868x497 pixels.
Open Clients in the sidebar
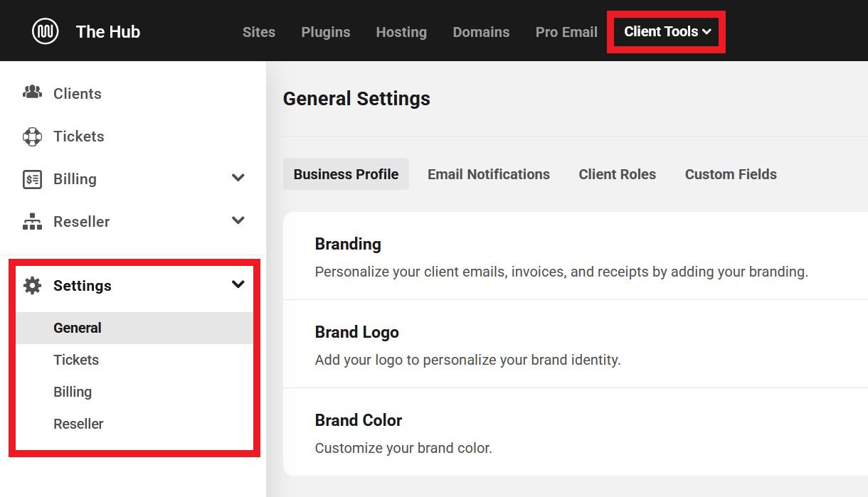78,94
